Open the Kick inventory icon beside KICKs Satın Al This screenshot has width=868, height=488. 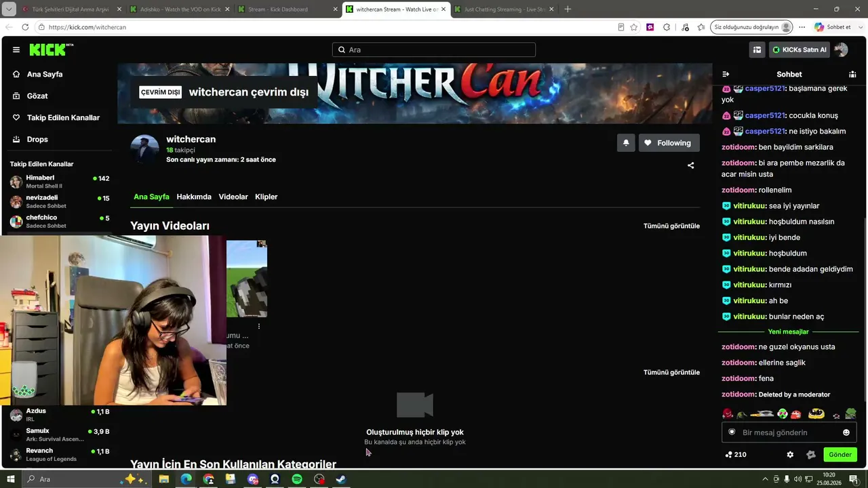coord(757,49)
